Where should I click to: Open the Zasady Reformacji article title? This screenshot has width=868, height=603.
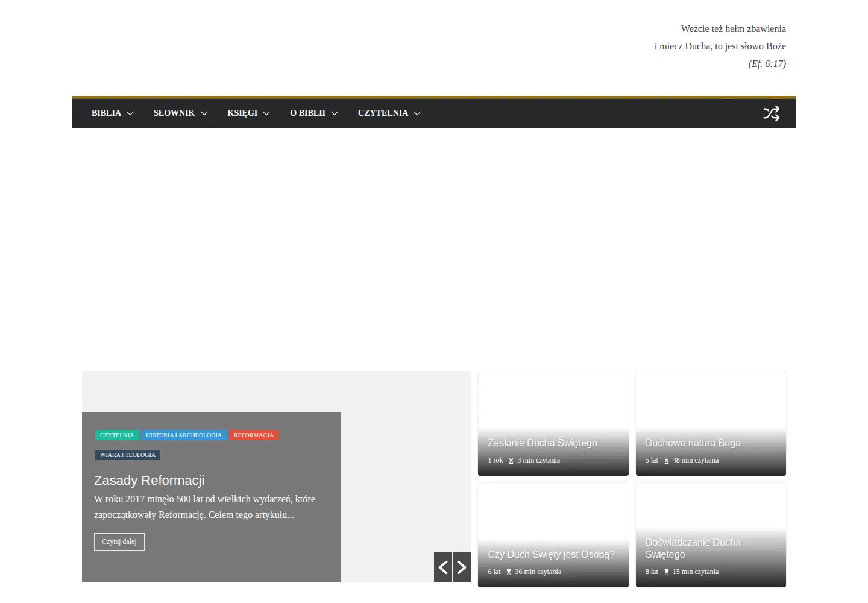(x=149, y=481)
